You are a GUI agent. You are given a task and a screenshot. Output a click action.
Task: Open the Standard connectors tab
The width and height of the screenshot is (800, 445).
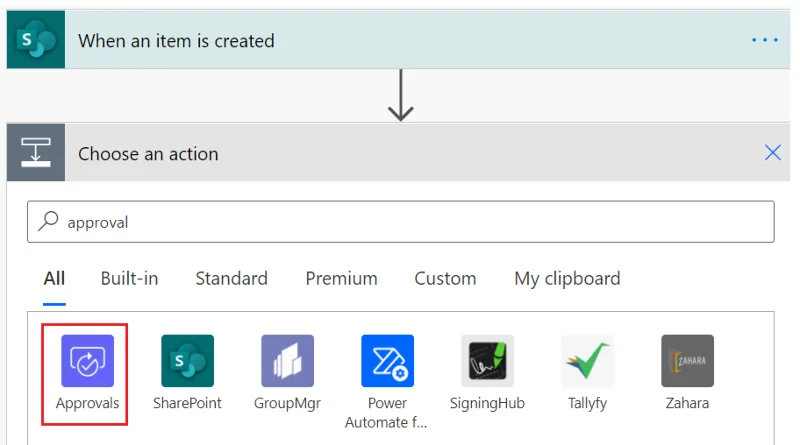[x=231, y=279]
